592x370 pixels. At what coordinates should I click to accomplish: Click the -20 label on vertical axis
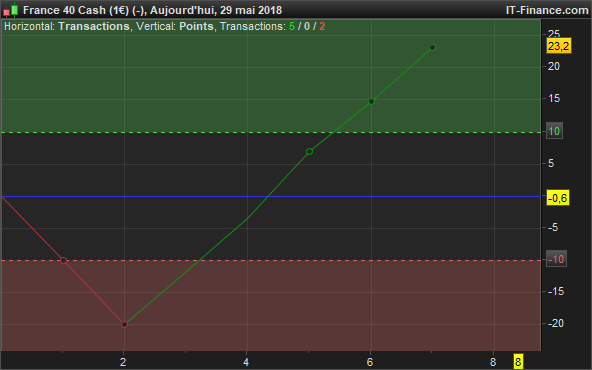555,323
